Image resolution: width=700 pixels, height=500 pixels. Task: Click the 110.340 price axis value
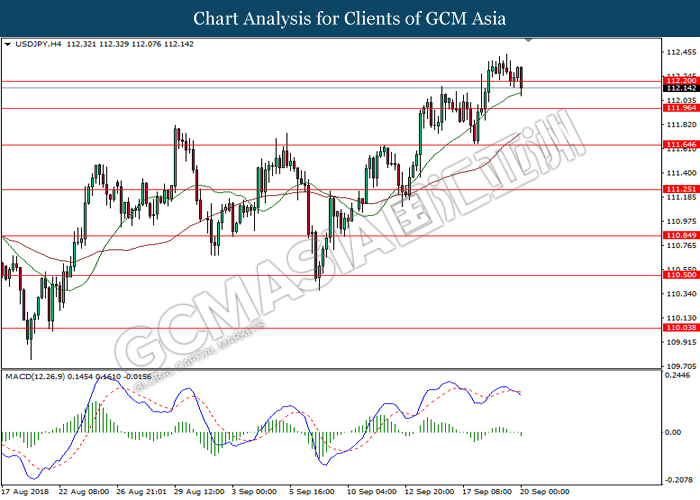(681, 294)
